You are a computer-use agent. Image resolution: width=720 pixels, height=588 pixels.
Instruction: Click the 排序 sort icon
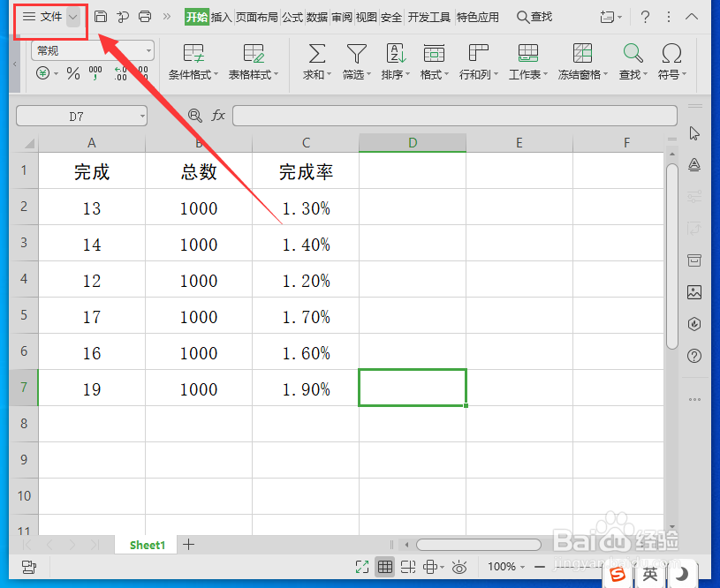coord(396,54)
